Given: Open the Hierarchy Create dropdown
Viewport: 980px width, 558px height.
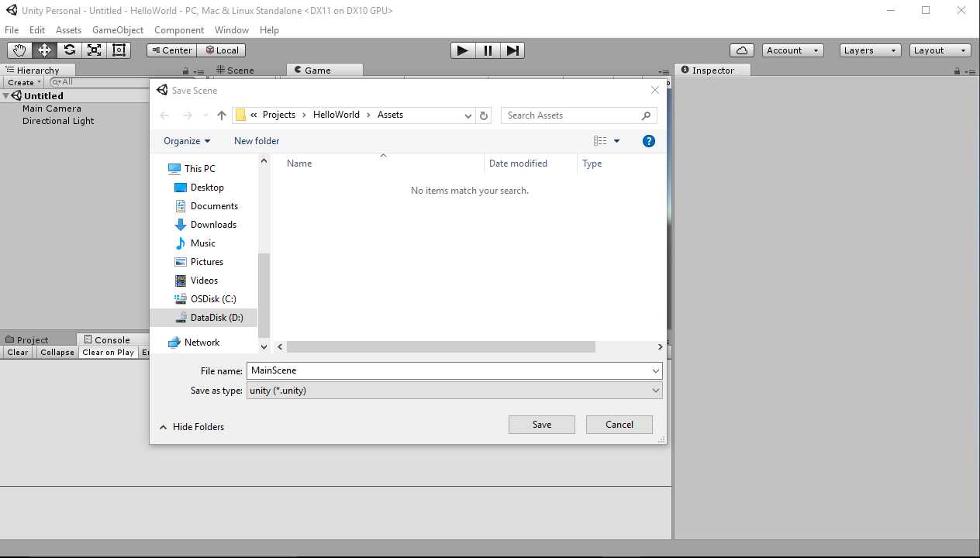Looking at the screenshot, I should (x=23, y=82).
